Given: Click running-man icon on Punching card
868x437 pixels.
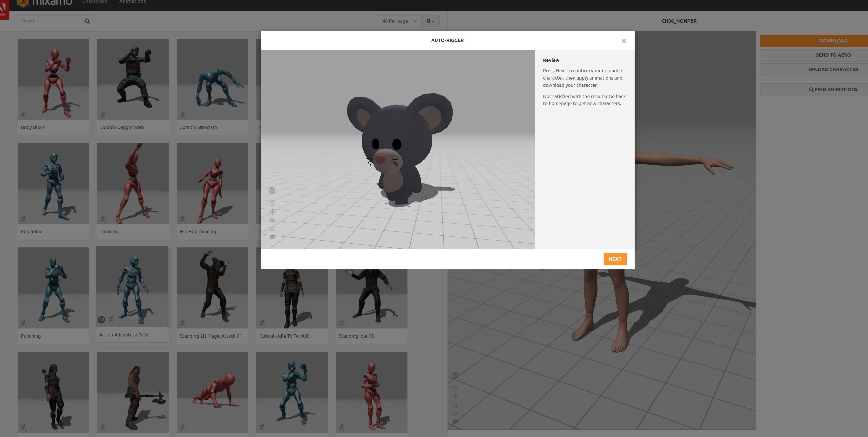Looking at the screenshot, I should click(x=23, y=323).
